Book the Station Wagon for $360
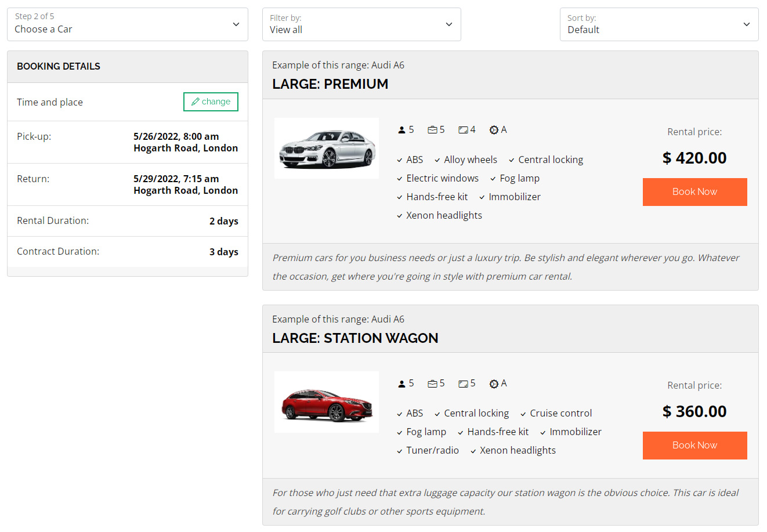Screen dimensions: 767x532 point(694,446)
